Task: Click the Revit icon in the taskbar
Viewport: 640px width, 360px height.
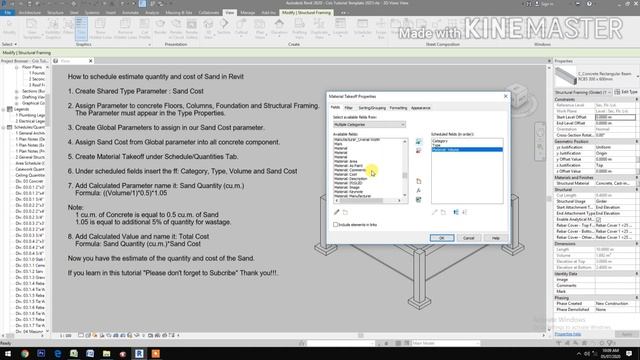Action: [x=139, y=353]
